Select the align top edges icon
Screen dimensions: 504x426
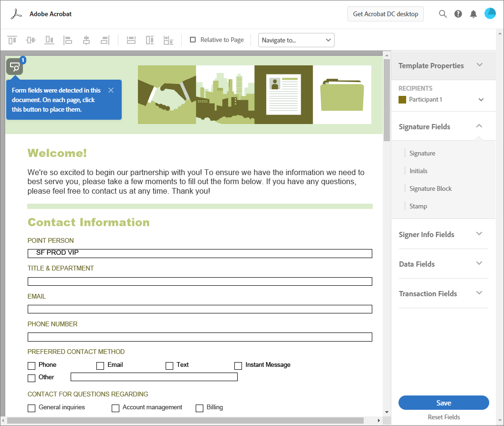click(x=12, y=40)
